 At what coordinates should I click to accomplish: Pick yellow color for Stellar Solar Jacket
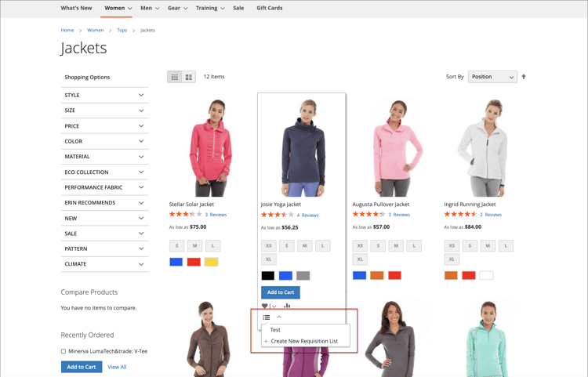211,262
